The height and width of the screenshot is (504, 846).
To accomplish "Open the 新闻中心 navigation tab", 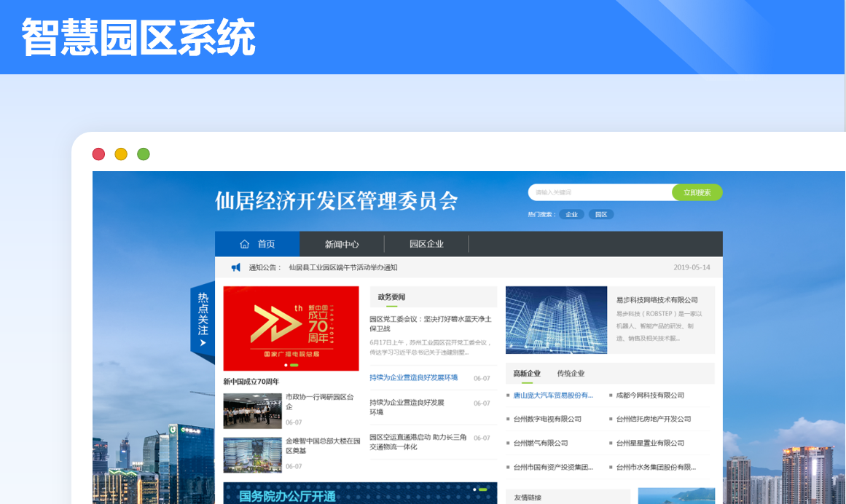I will pyautogui.click(x=342, y=244).
